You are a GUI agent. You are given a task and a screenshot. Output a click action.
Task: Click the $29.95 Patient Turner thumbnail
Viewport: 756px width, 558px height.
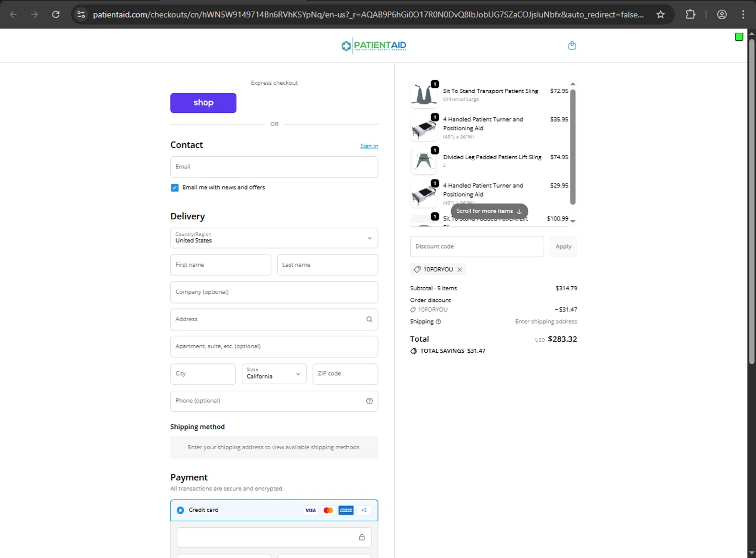point(424,195)
